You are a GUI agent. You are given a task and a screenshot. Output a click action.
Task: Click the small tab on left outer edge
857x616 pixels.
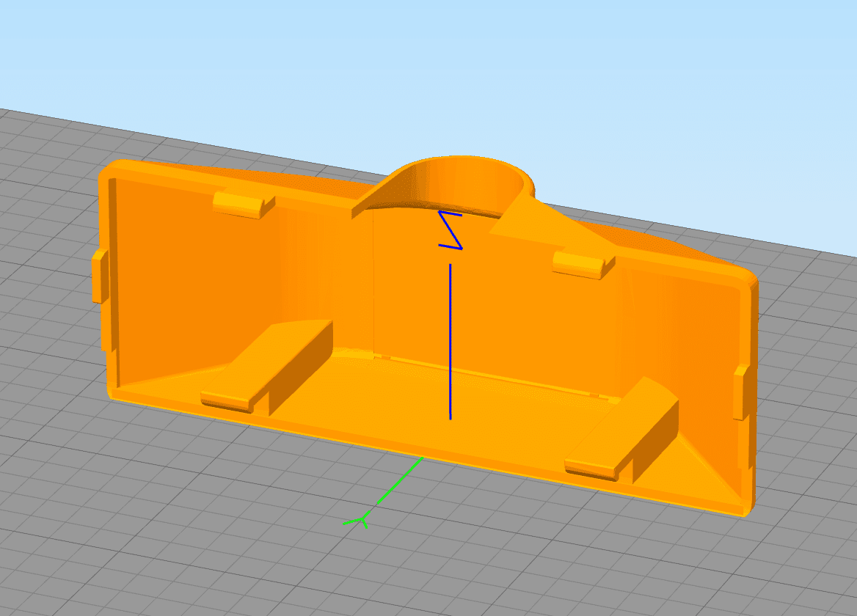(x=100, y=275)
